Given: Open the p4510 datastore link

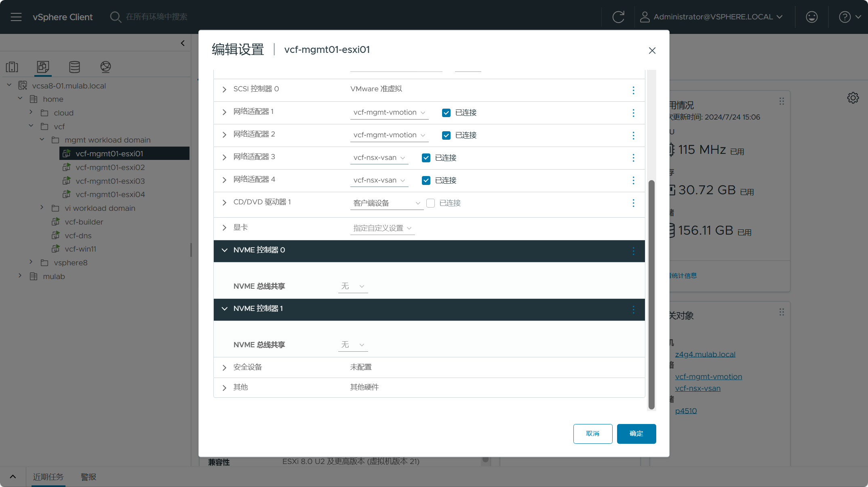Looking at the screenshot, I should 686,411.
